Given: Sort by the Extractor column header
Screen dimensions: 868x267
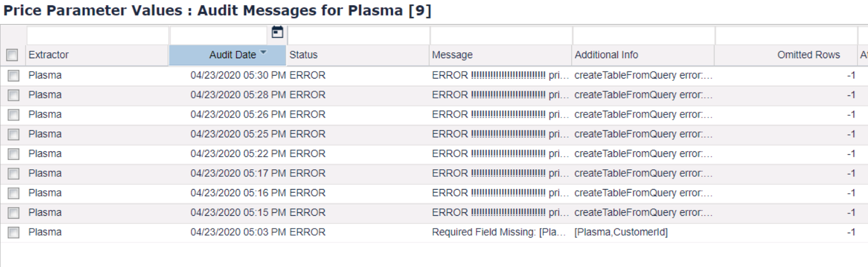Looking at the screenshot, I should click(49, 55).
